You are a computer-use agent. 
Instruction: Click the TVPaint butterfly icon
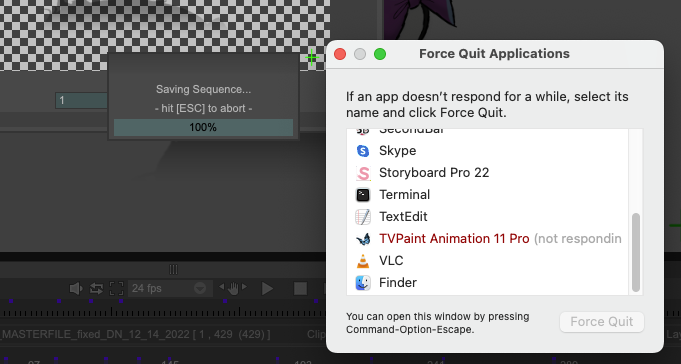tap(363, 239)
